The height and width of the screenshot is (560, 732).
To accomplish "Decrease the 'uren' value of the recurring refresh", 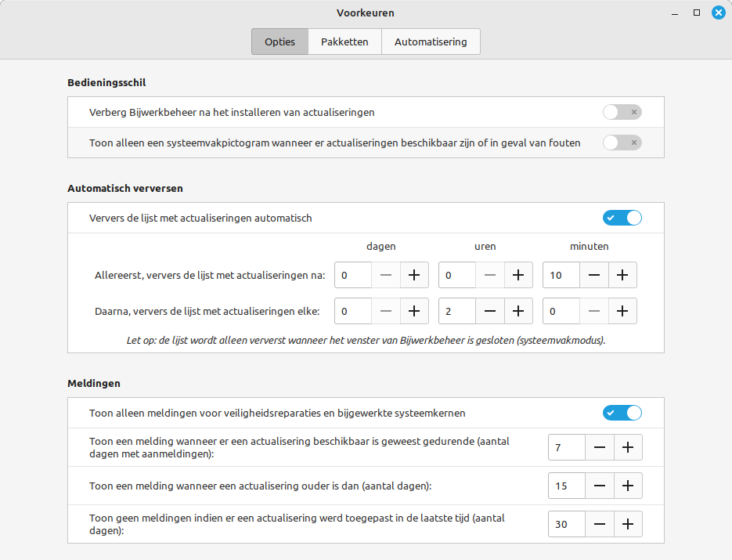I will click(x=490, y=311).
